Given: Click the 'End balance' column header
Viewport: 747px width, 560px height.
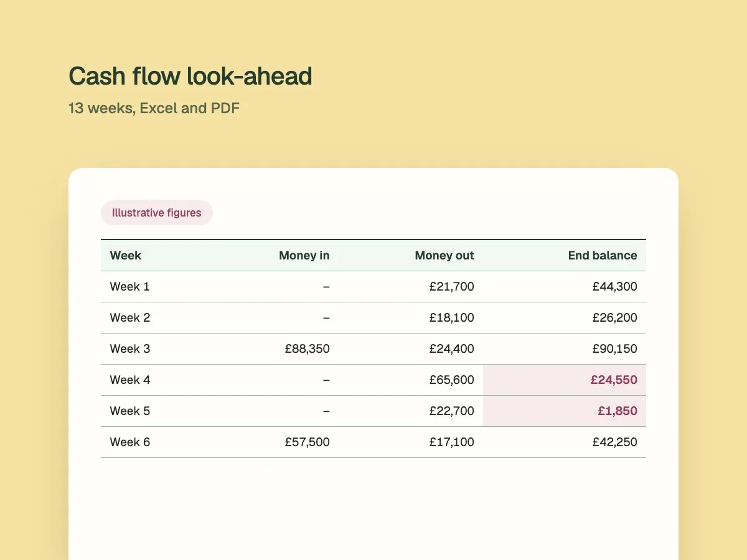Looking at the screenshot, I should tap(603, 255).
